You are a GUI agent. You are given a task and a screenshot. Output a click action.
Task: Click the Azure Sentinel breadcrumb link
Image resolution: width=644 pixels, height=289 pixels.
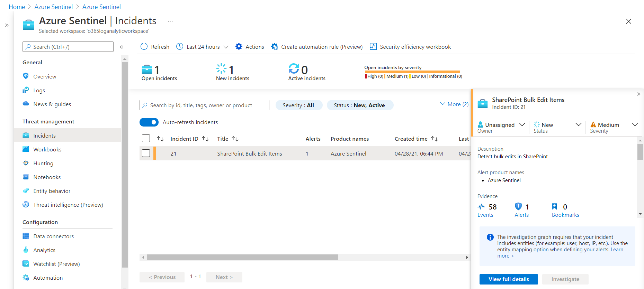coord(54,7)
